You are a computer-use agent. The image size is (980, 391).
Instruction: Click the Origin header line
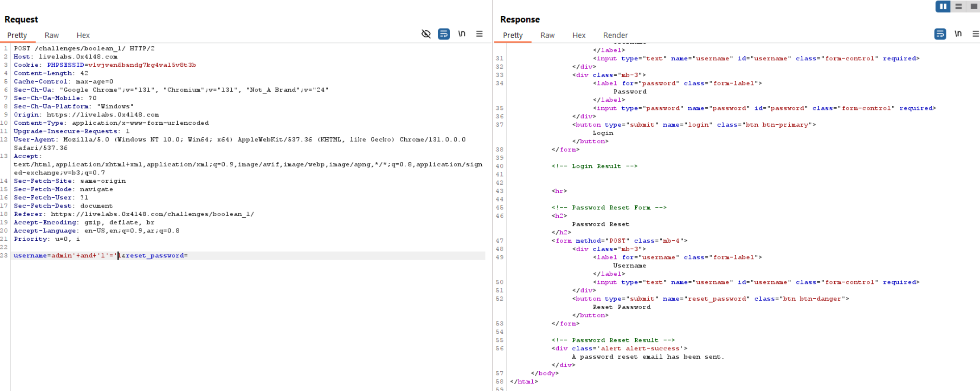pos(86,114)
